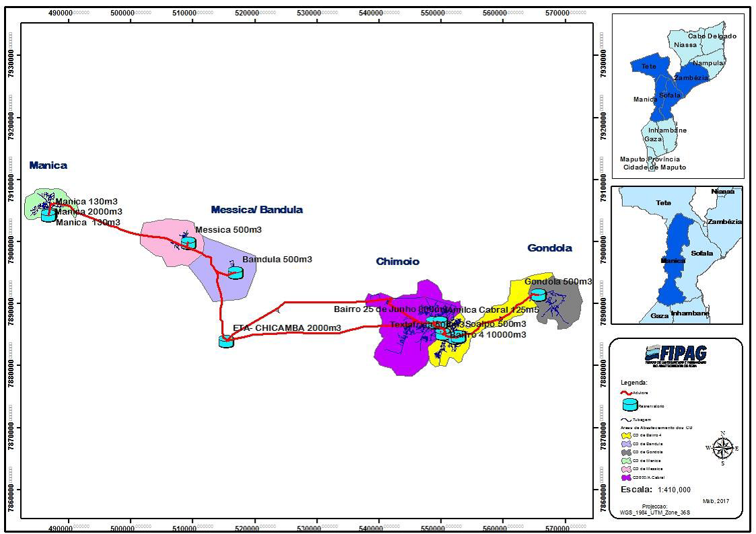Click the ETA-Chicamba reservoir icon
The width and height of the screenshot is (756, 534).
(x=227, y=341)
